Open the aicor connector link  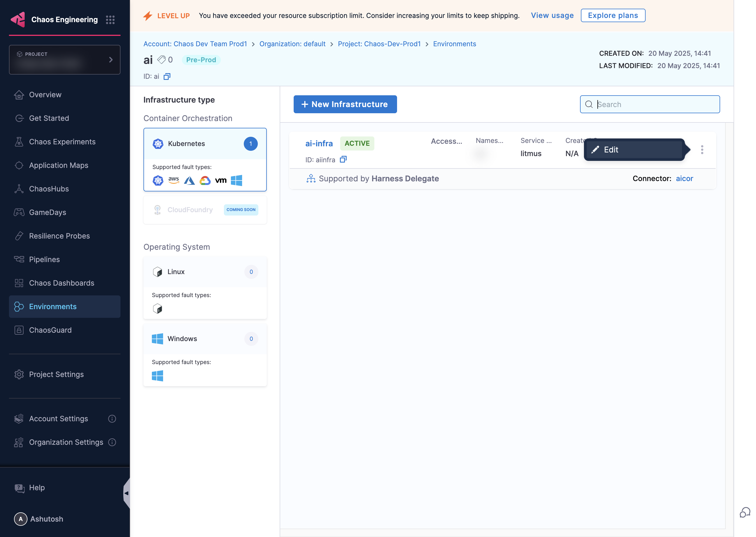coord(684,179)
